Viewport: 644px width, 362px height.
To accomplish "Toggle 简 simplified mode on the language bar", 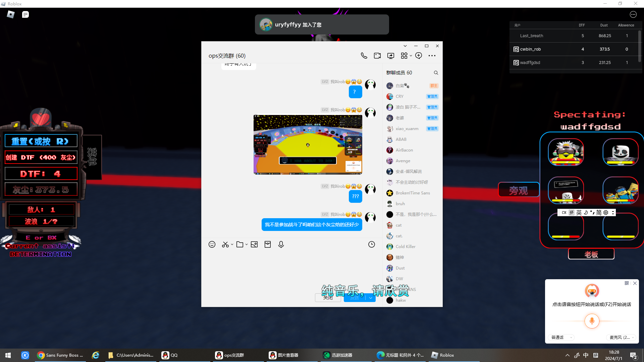I will click(599, 213).
